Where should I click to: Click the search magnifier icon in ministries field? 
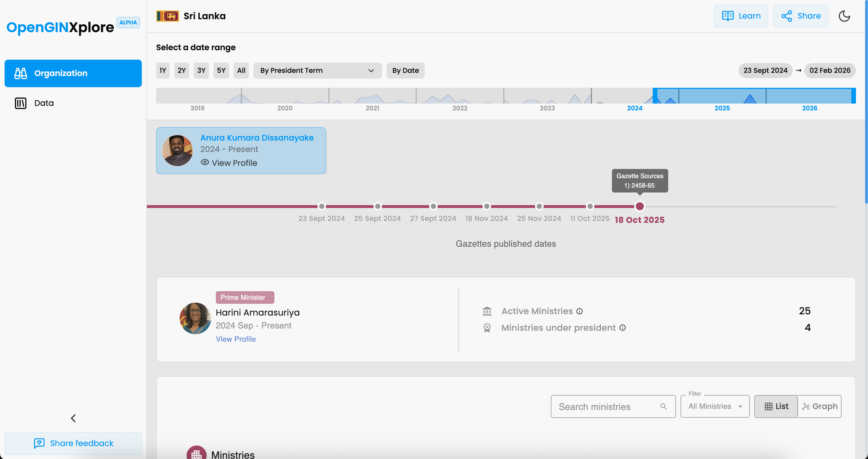(663, 406)
